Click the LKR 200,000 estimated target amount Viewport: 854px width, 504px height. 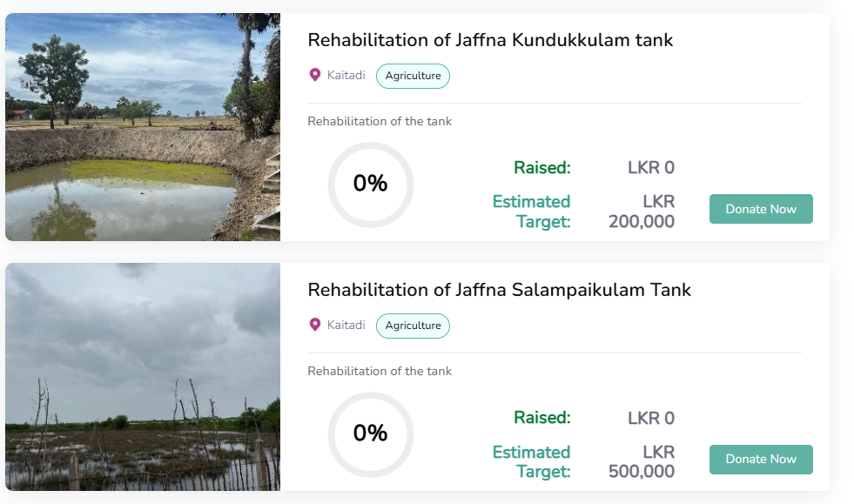642,212
